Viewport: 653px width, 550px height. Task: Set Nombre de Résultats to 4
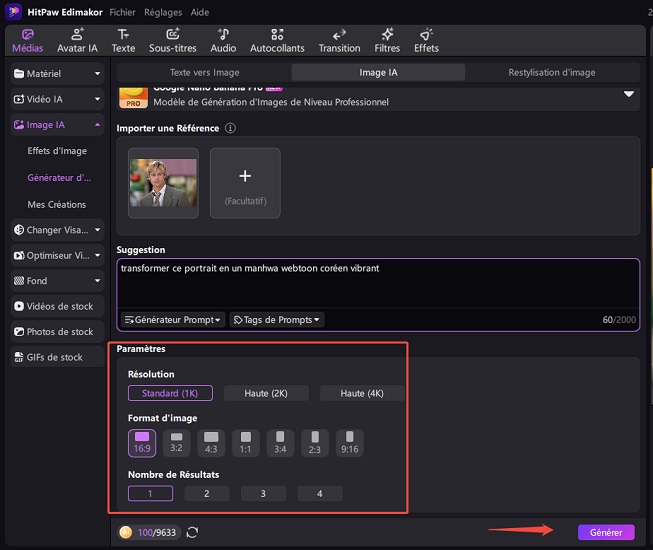coord(320,493)
